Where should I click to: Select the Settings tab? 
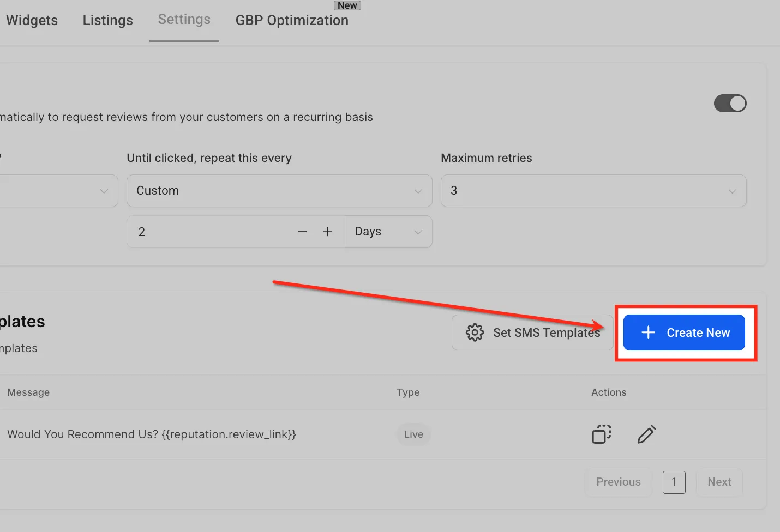click(184, 20)
